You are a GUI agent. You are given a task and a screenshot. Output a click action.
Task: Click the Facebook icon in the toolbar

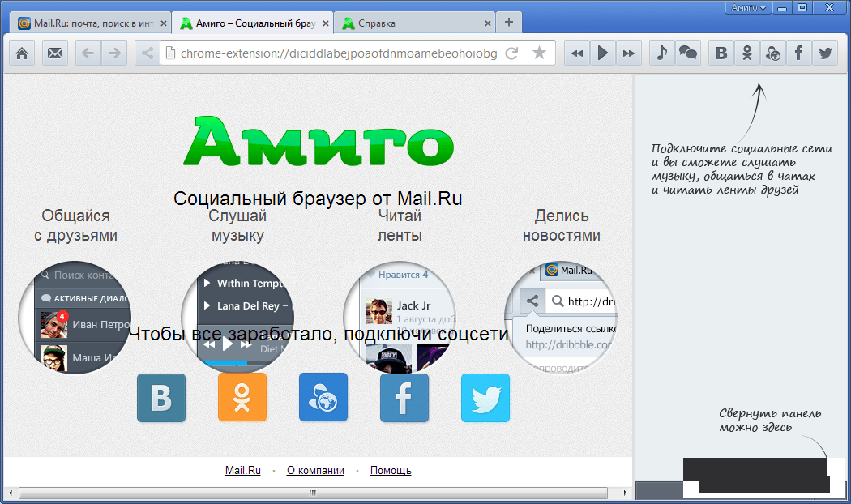pos(798,53)
